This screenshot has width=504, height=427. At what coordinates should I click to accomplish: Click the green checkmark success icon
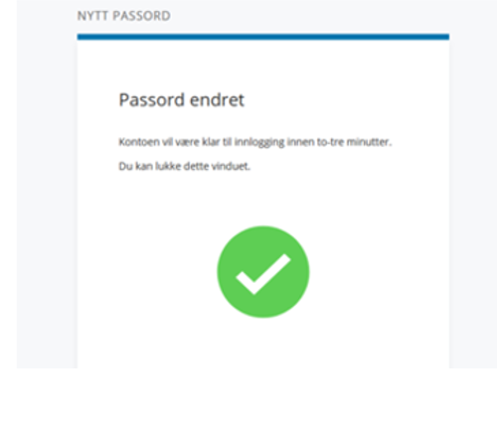(x=263, y=272)
